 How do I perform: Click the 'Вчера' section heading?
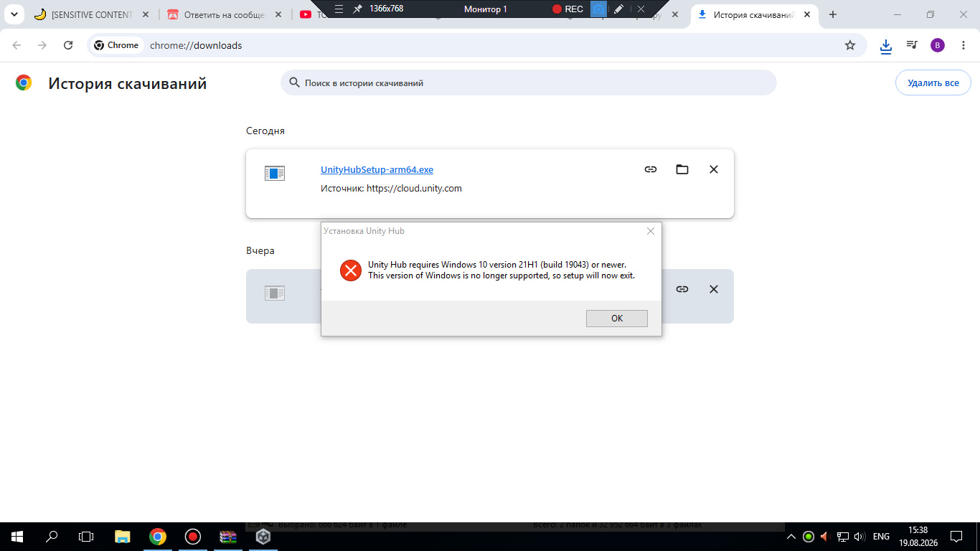coord(260,250)
